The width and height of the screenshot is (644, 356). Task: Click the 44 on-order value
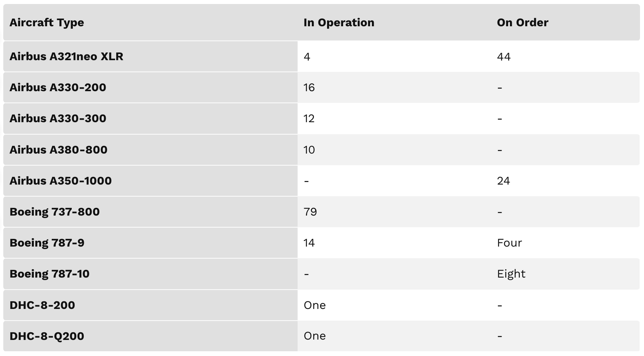click(x=503, y=57)
